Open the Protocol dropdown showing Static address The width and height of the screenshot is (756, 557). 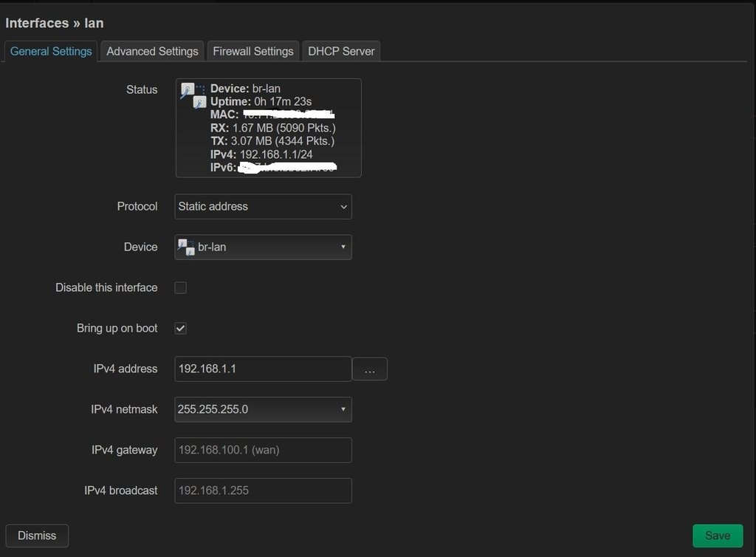(263, 206)
